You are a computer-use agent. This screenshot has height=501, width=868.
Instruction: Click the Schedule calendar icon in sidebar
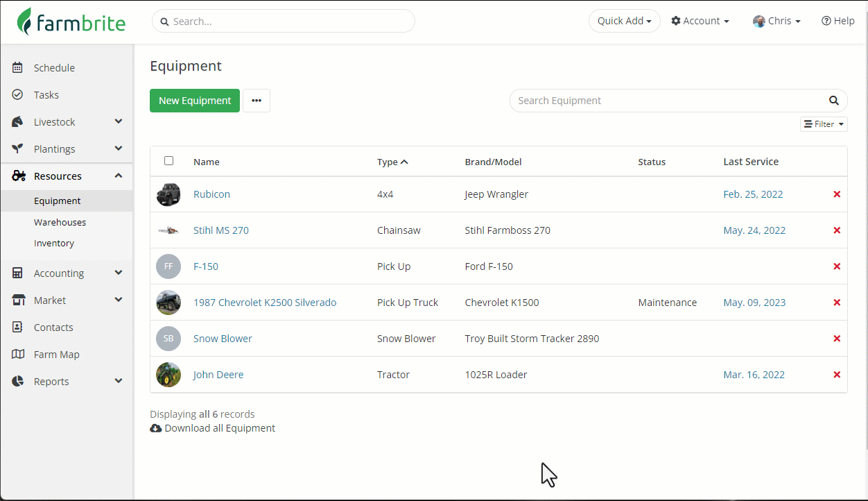point(18,68)
